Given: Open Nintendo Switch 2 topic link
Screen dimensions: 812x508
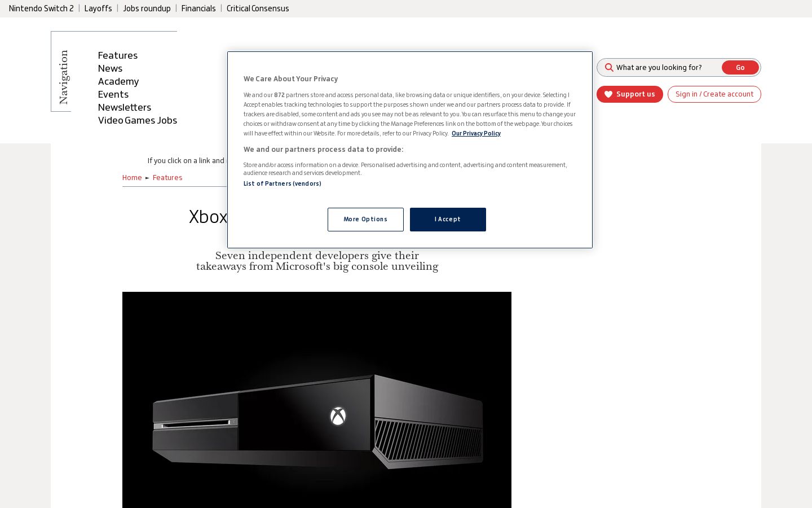Looking at the screenshot, I should (x=41, y=8).
